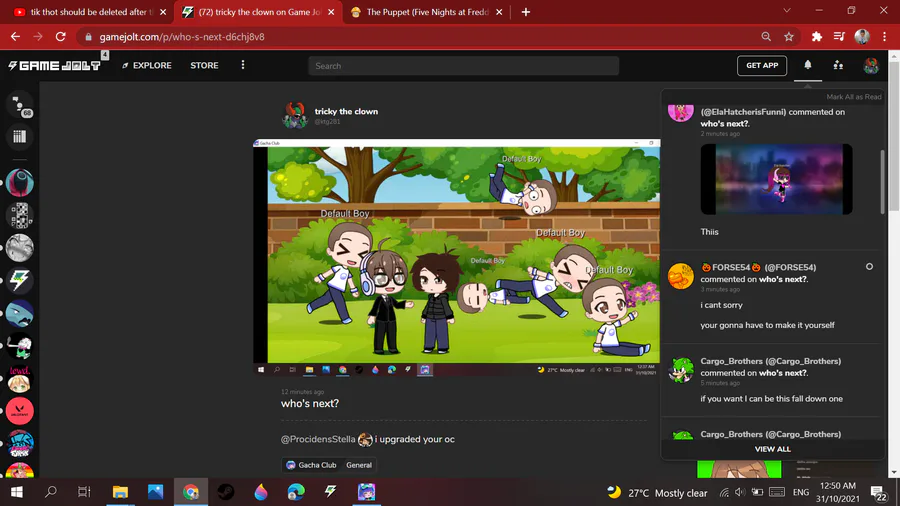
Task: Close the YouTube 'tik thot' tab
Action: 163,12
